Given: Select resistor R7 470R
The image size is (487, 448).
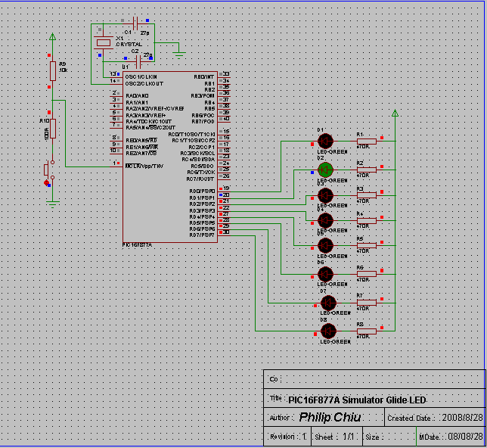Looking at the screenshot, I should tap(367, 303).
